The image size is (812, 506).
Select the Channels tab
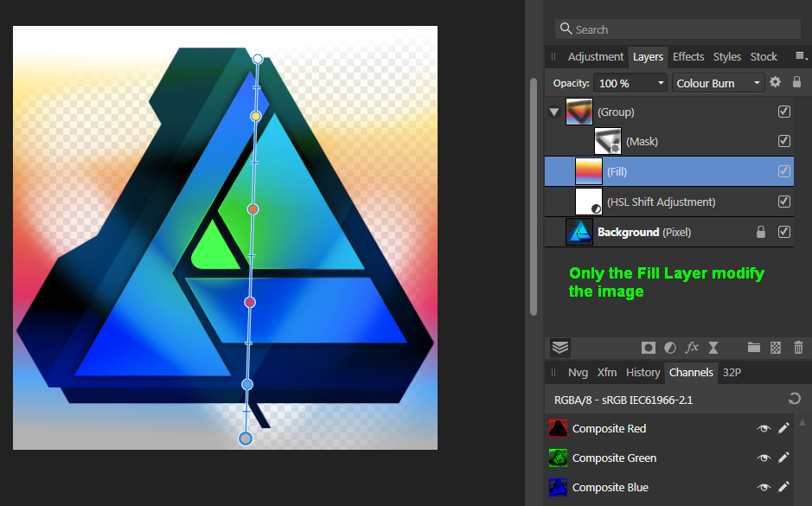pyautogui.click(x=691, y=373)
